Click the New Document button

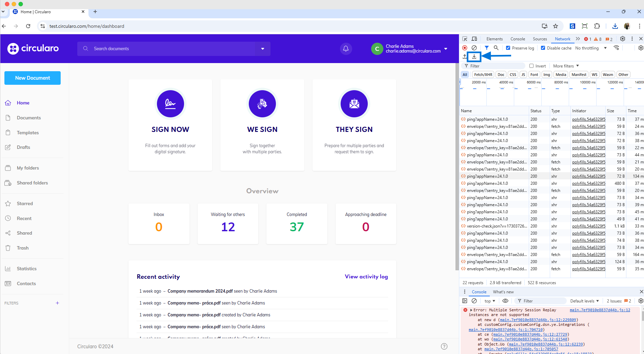[x=32, y=78]
